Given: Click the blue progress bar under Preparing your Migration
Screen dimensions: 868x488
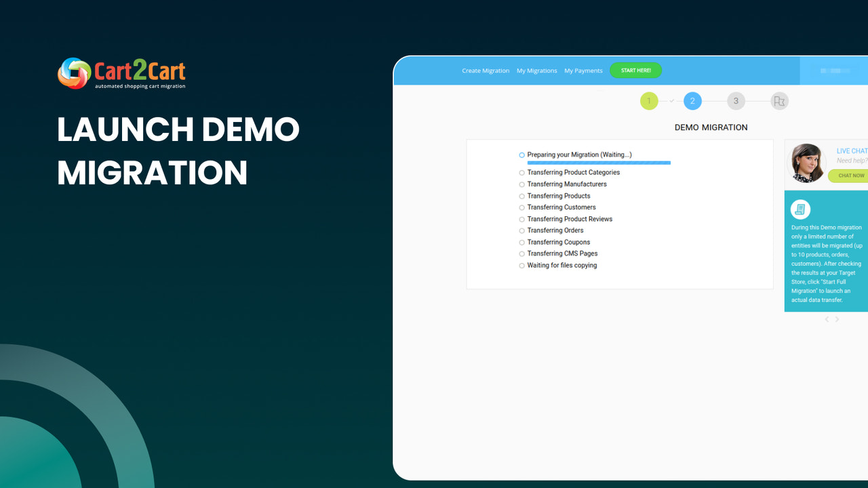Looking at the screenshot, I should pos(599,163).
